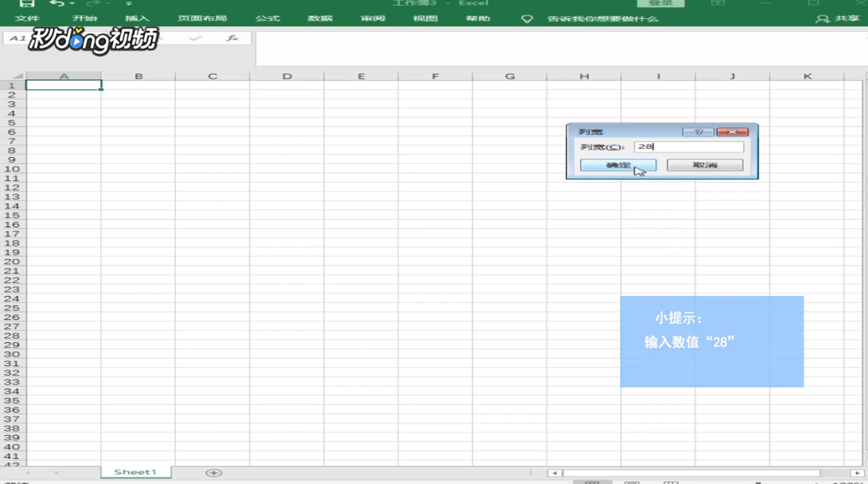Switch to the 插入 ribbon tab

coord(137,18)
